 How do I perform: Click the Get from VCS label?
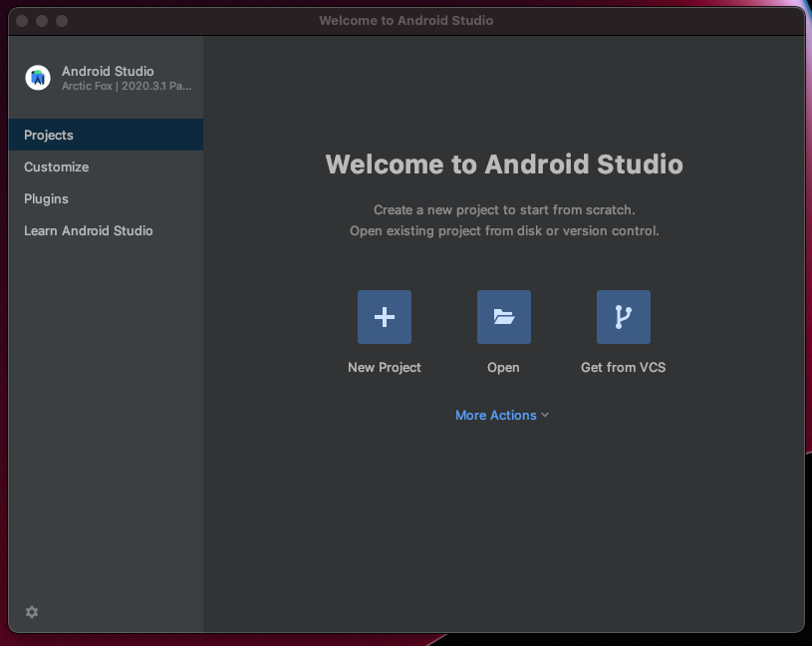point(624,367)
